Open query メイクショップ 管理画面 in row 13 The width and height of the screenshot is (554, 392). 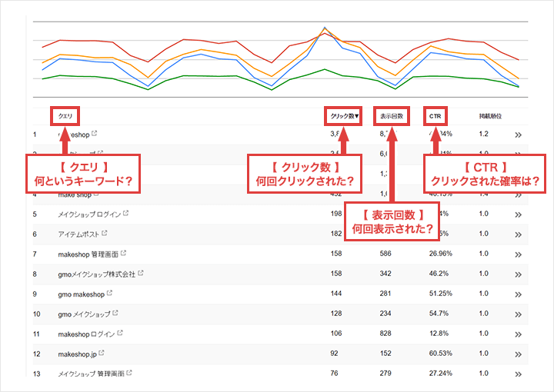[x=91, y=374]
